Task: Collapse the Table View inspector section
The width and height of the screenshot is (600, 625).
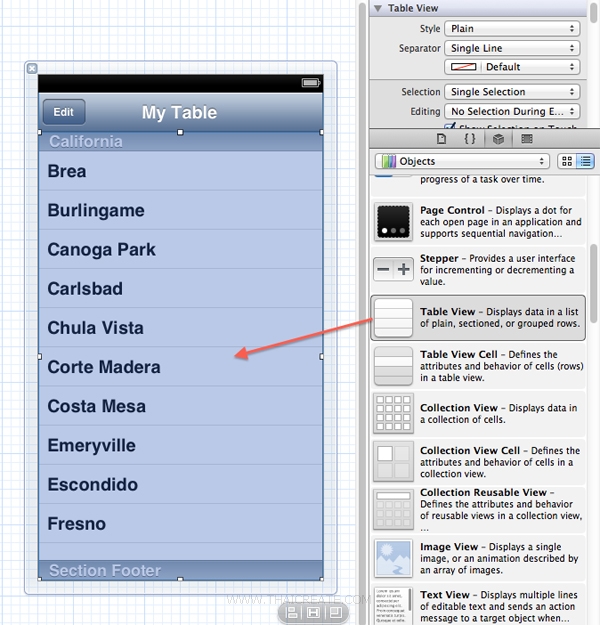Action: tap(378, 8)
